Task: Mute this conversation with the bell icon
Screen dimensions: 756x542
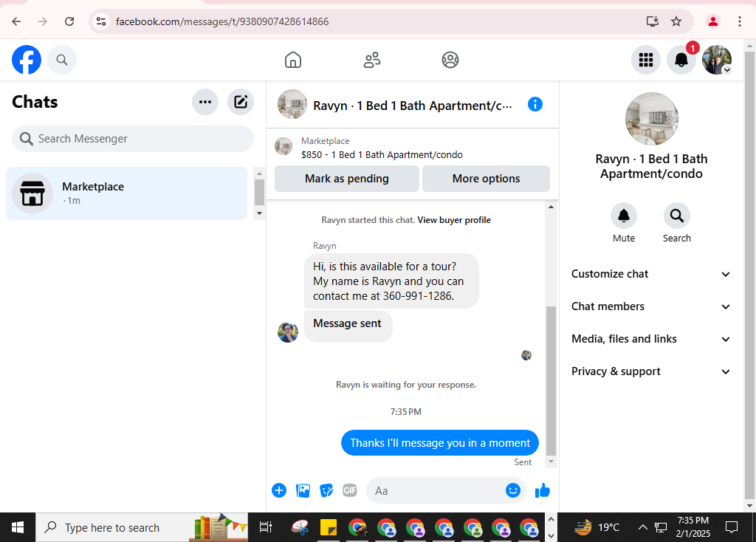Action: point(623,216)
